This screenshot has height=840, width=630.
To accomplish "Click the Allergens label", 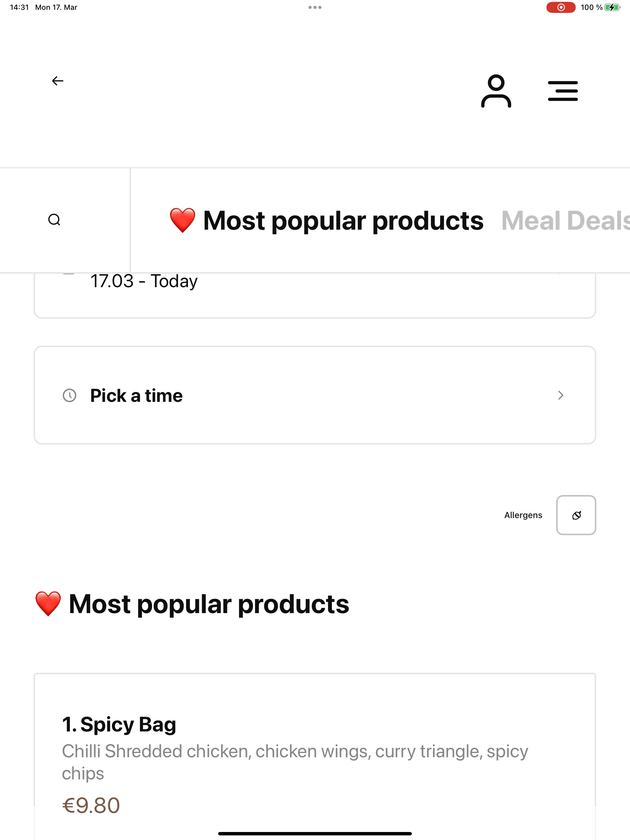I will (523, 515).
